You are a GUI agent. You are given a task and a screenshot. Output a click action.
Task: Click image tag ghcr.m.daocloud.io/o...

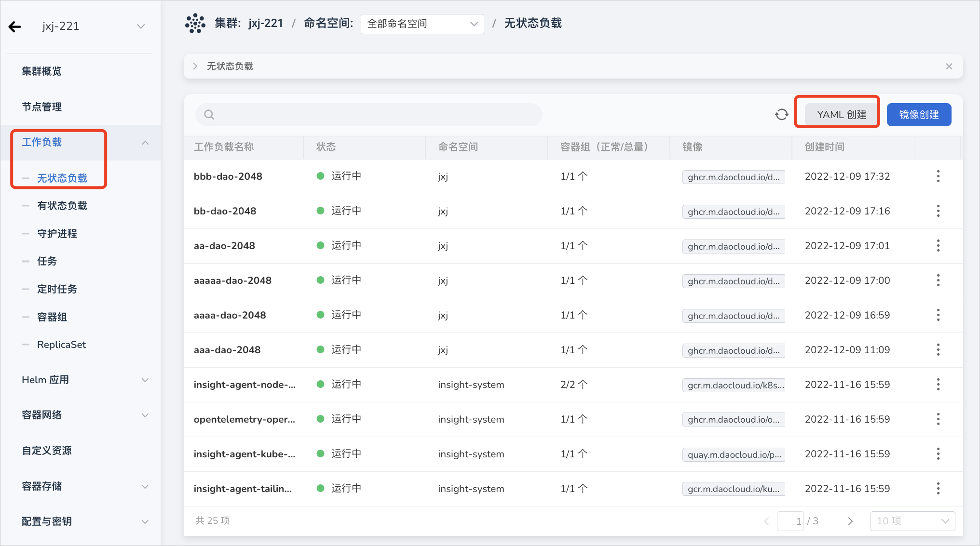tap(734, 420)
